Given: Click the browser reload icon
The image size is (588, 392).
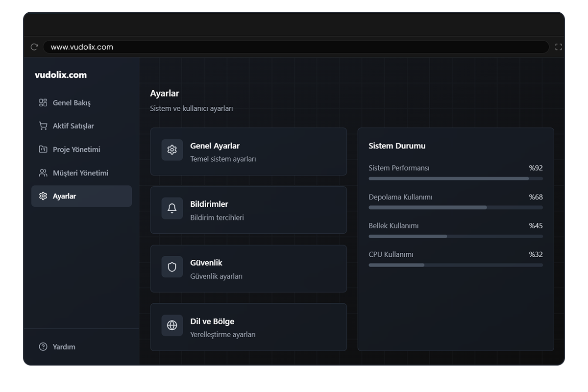Looking at the screenshot, I should coord(34,47).
